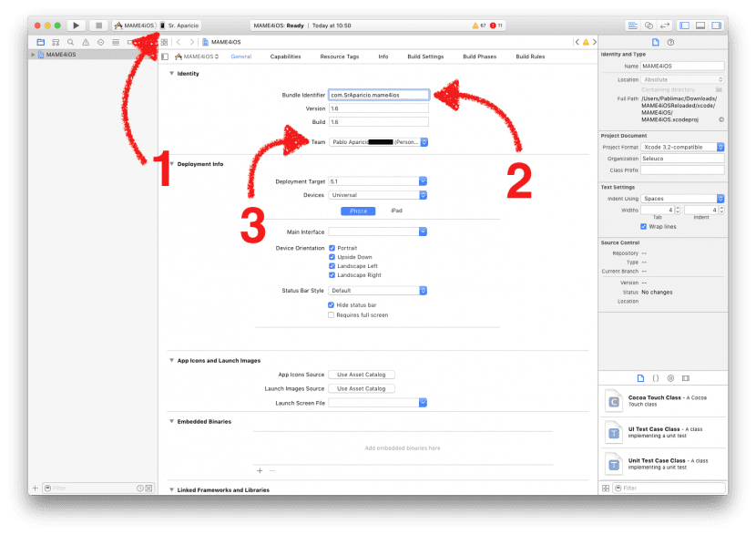Open the Devices dropdown

[x=378, y=195]
